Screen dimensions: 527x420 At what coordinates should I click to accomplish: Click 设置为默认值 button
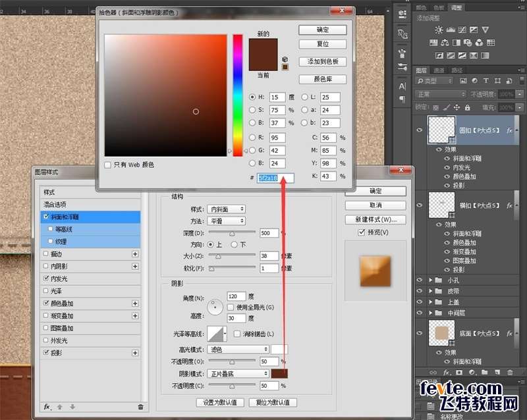[x=220, y=402]
